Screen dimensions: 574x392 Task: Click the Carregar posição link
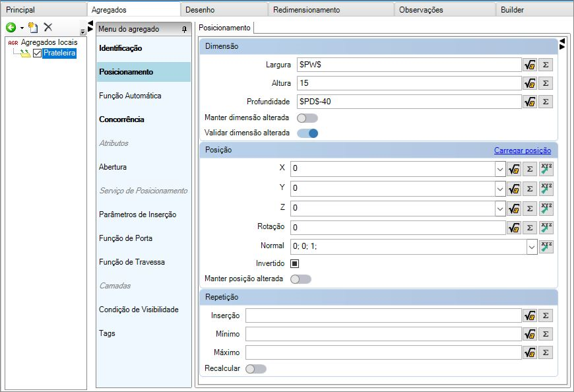click(523, 150)
